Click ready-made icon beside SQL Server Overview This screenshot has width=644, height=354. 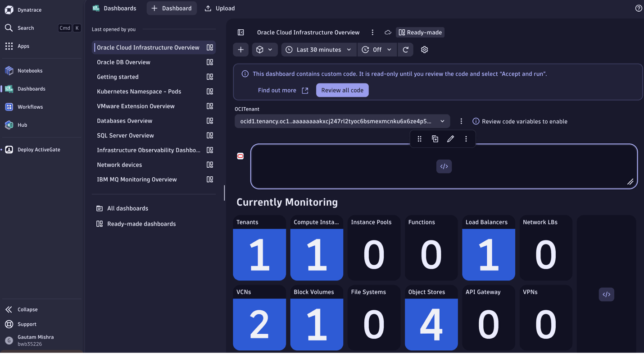210,135
